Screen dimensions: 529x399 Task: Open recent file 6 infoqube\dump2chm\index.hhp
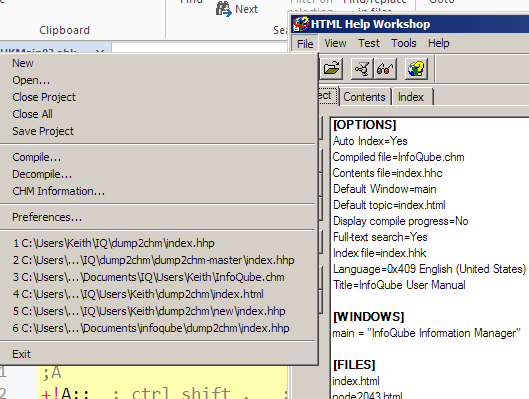[158, 328]
